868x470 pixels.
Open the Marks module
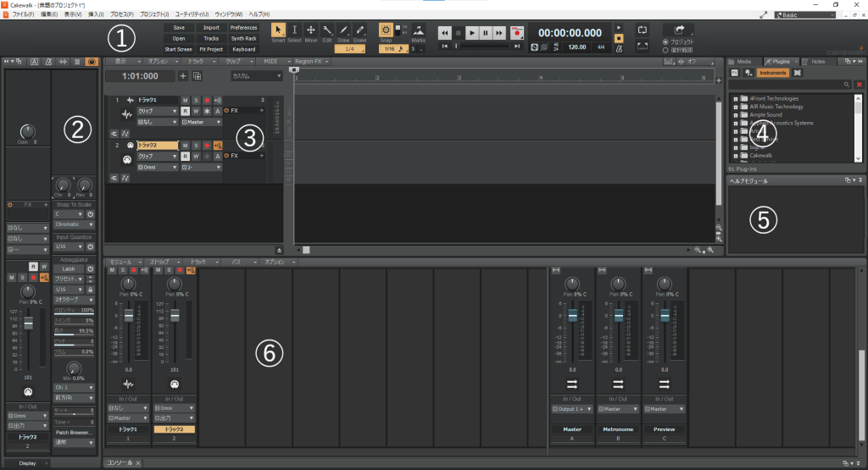click(419, 30)
